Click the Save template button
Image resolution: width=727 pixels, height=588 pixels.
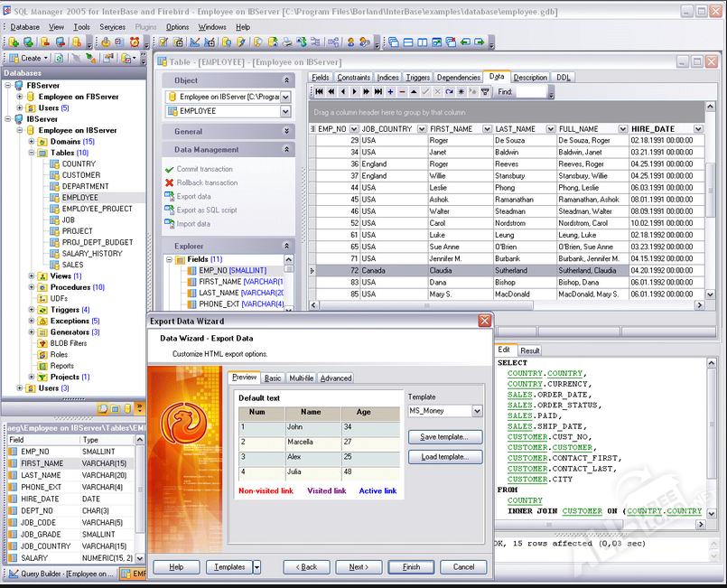pos(445,437)
